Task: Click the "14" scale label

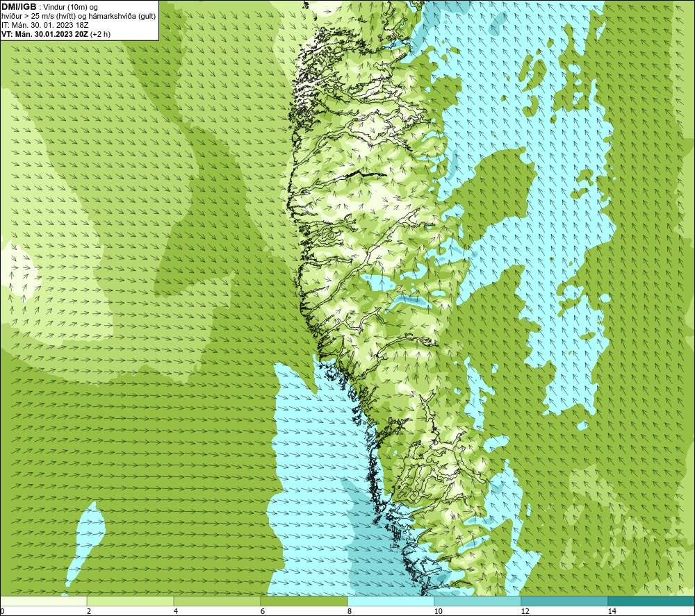Action: click(612, 611)
